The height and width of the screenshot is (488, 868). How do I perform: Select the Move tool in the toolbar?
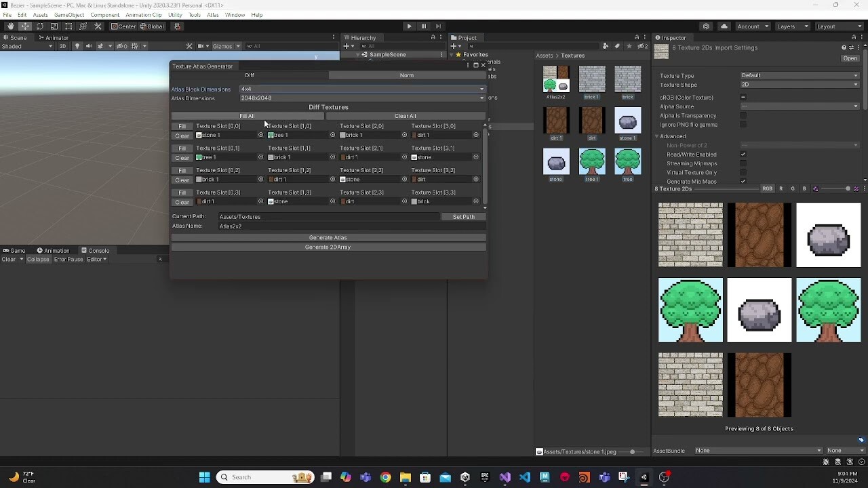(x=25, y=26)
